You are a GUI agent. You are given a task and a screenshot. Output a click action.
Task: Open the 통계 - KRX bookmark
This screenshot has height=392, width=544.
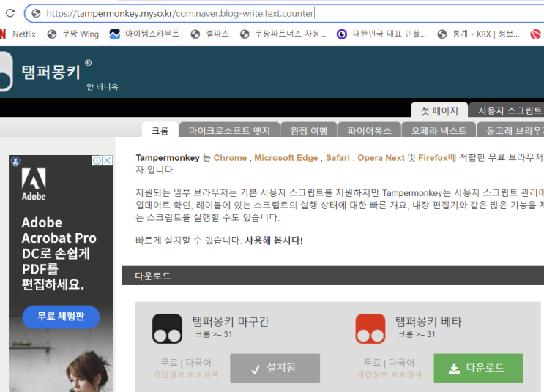coord(478,34)
